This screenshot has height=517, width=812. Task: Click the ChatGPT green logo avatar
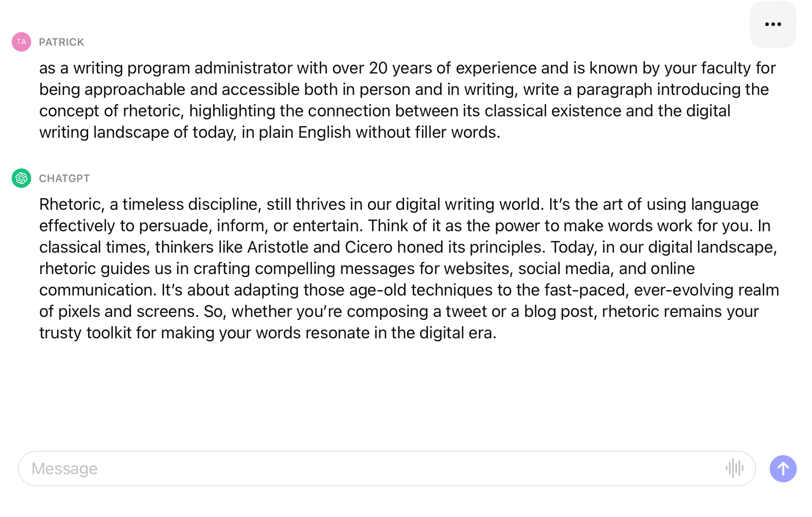point(20,178)
